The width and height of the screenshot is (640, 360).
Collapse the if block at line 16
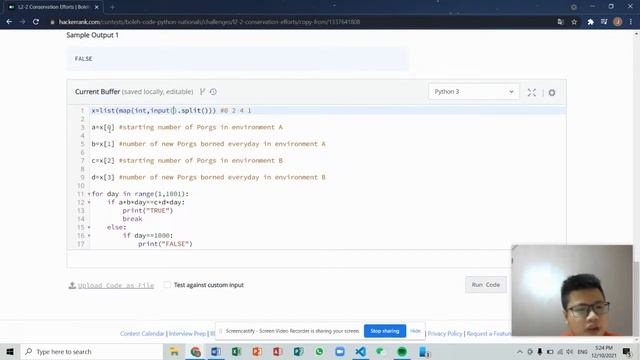coord(89,236)
